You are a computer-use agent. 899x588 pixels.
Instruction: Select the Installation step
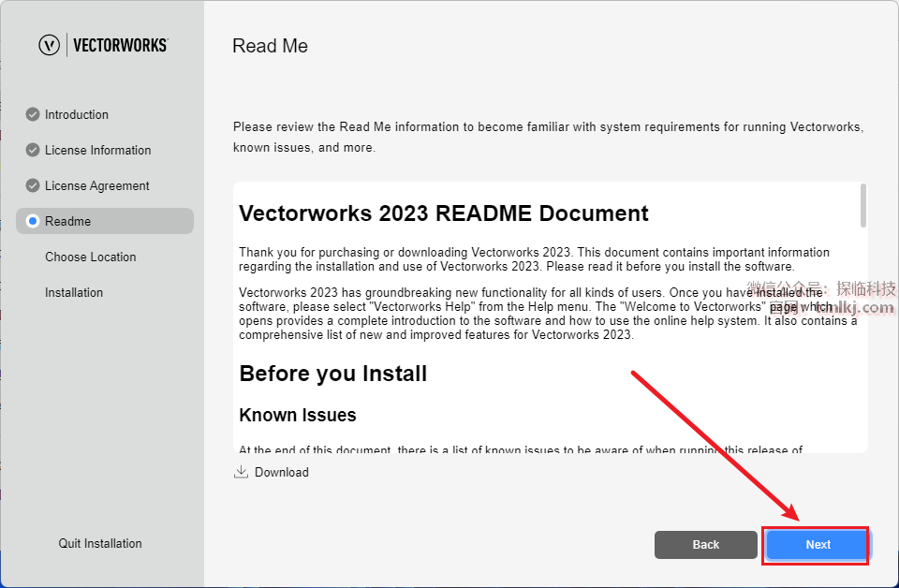[x=74, y=292]
